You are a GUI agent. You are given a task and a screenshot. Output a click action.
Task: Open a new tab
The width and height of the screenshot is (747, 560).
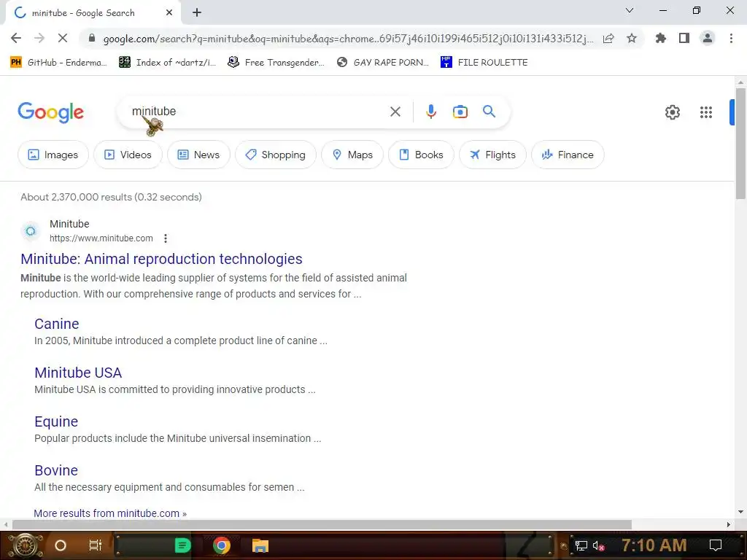point(197,13)
